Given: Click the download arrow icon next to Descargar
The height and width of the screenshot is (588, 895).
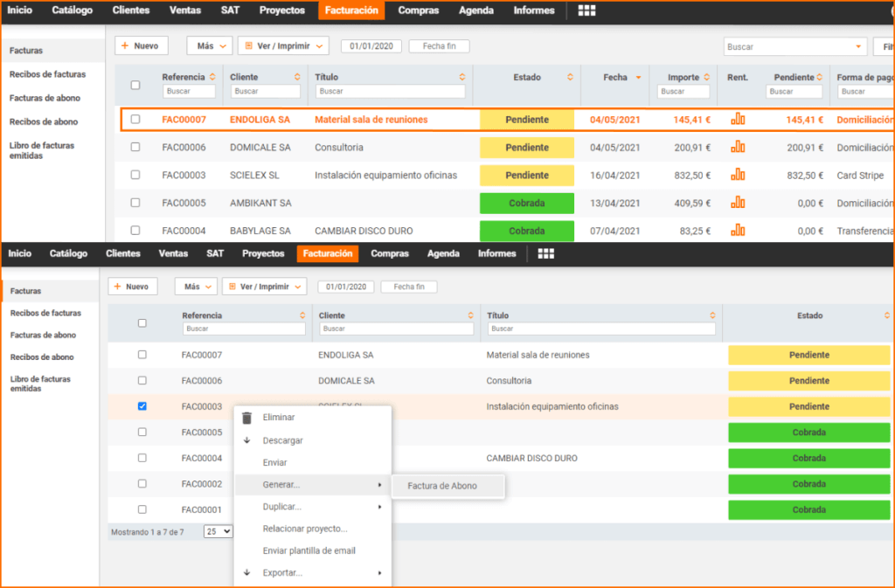Looking at the screenshot, I should click(x=246, y=440).
